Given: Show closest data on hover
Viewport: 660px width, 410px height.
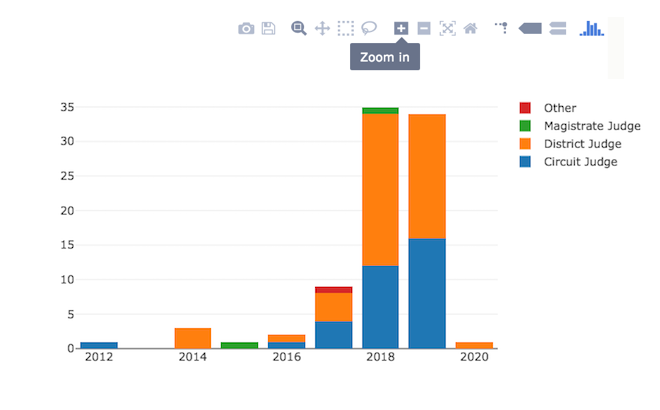Looking at the screenshot, I should [x=530, y=29].
